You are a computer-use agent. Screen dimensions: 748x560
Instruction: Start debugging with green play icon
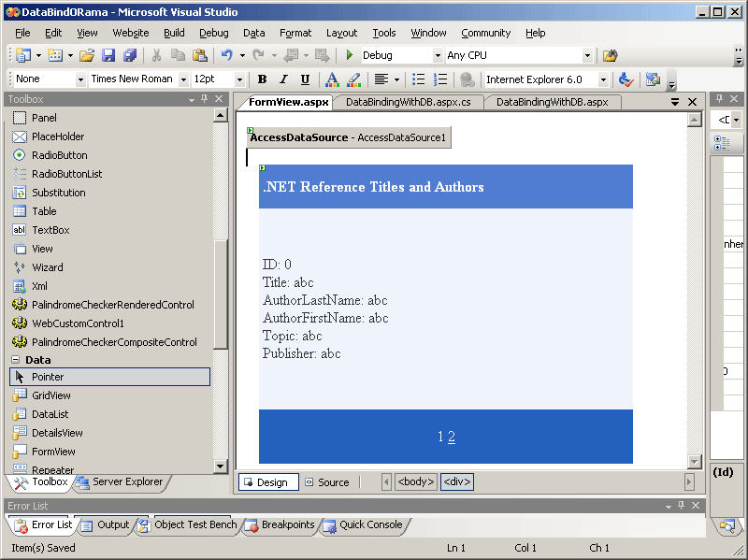pyautogui.click(x=350, y=56)
